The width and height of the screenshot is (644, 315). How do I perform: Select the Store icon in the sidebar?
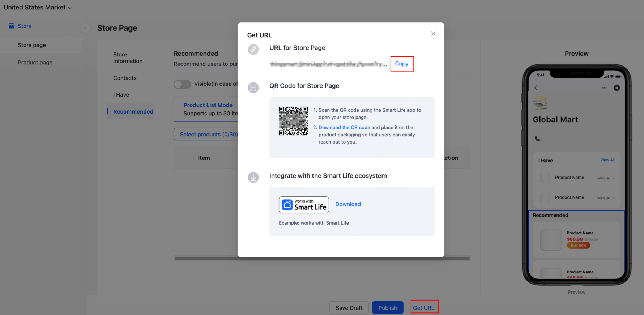click(12, 26)
